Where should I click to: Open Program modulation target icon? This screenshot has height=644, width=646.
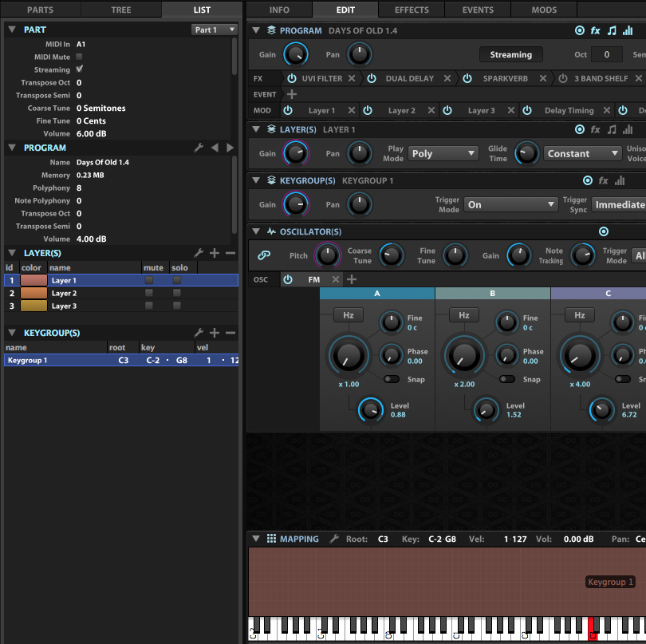click(579, 30)
